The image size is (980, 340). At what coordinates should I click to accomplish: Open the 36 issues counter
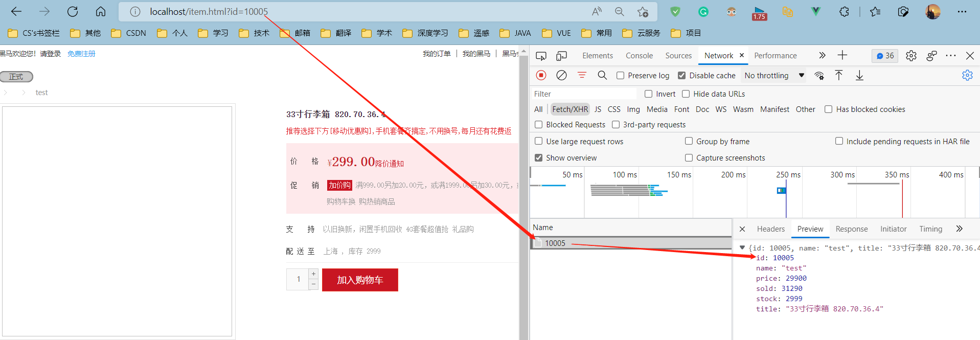885,56
